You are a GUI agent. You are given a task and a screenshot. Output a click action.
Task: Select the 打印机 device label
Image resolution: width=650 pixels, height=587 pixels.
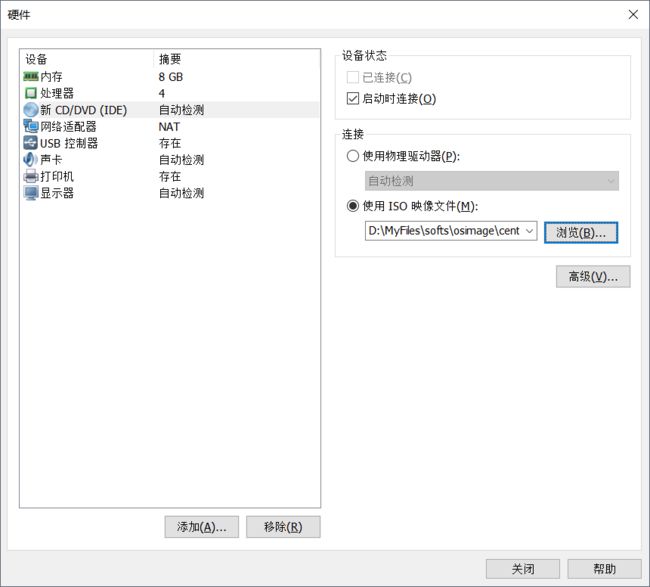57,176
